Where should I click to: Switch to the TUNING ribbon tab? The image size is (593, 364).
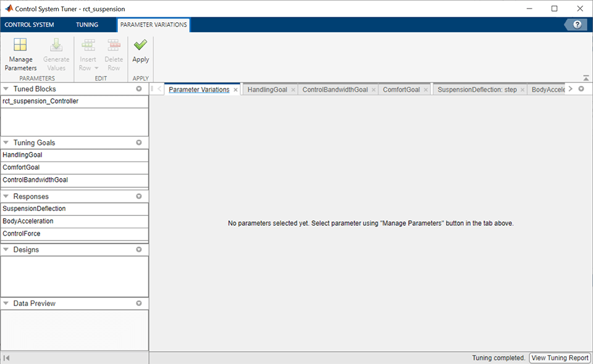tap(87, 25)
